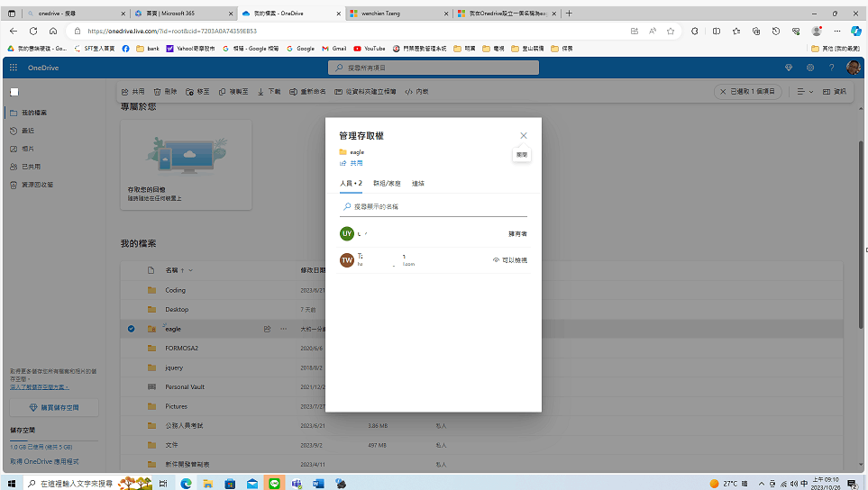Switch to the Microsoft 365 browser tab
Viewport: 868px width, 490px height.
[x=185, y=14]
